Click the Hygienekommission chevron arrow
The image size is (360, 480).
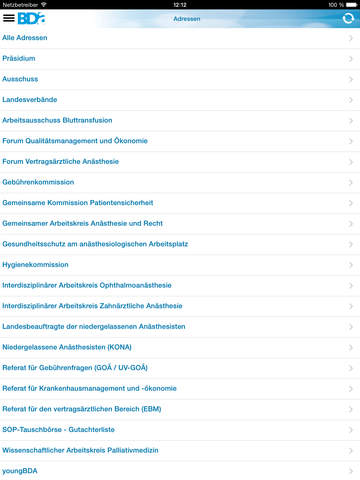click(350, 265)
